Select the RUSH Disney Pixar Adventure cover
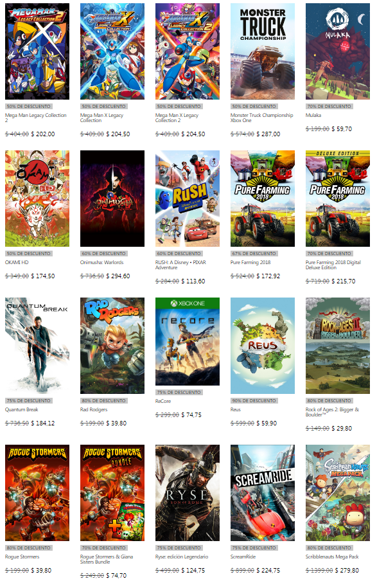Viewport: 377px width, 588px height. [x=188, y=199]
